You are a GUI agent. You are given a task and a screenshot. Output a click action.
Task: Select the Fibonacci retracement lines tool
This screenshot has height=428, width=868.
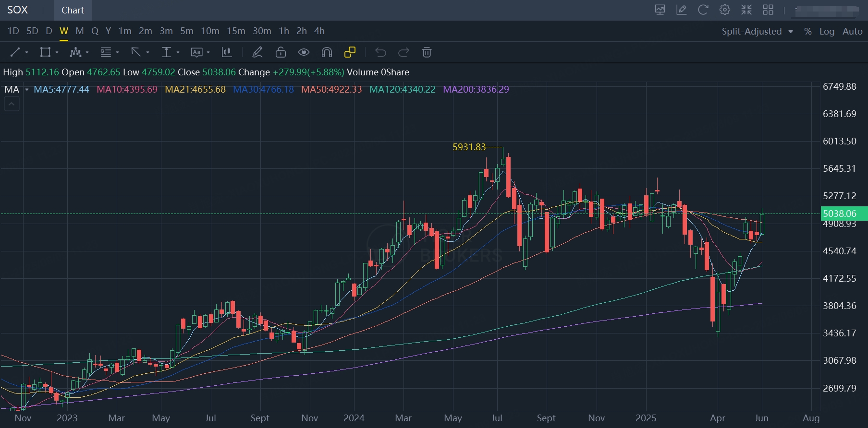click(106, 52)
